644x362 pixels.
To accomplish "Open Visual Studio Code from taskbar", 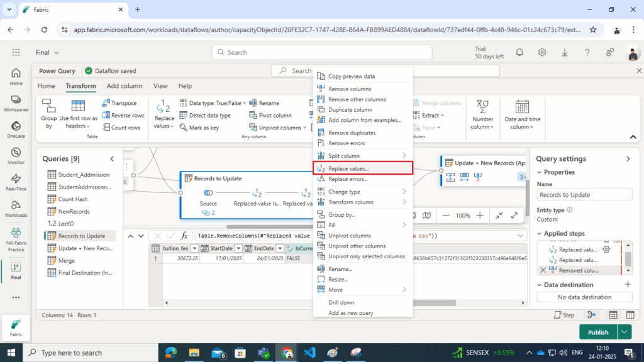I will [309, 353].
